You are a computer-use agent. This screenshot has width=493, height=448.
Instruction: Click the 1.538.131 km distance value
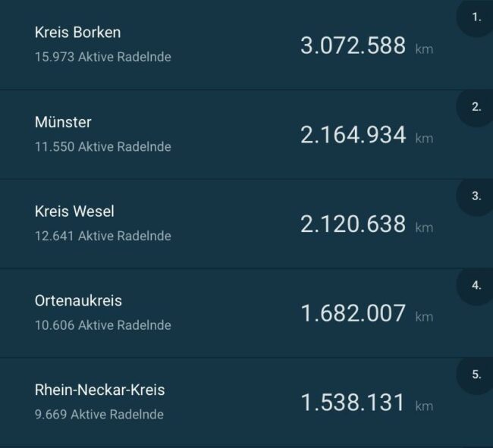coord(353,403)
